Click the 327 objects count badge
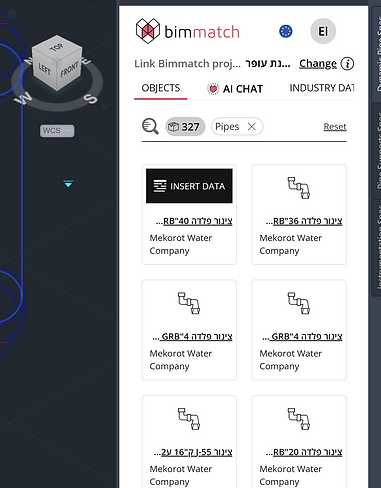This screenshot has height=488, width=381. coord(185,127)
